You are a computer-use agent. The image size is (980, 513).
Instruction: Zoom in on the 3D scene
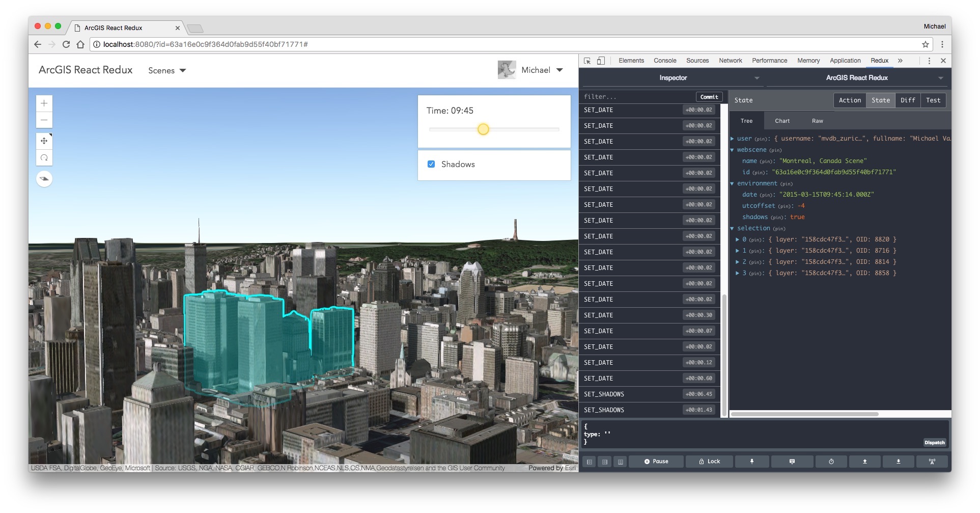pyautogui.click(x=44, y=103)
